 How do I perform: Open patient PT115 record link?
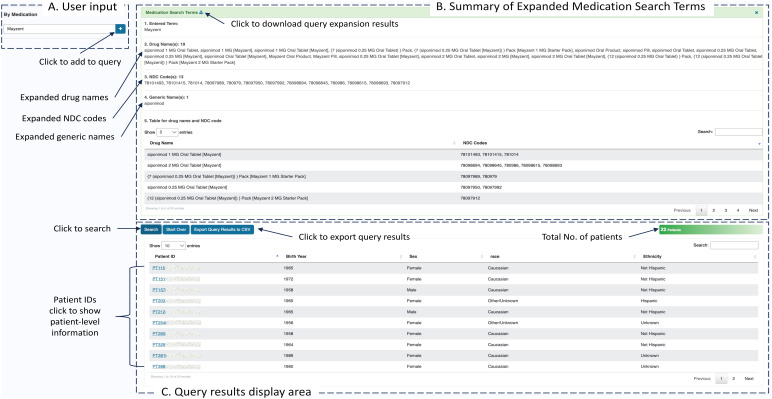(159, 268)
